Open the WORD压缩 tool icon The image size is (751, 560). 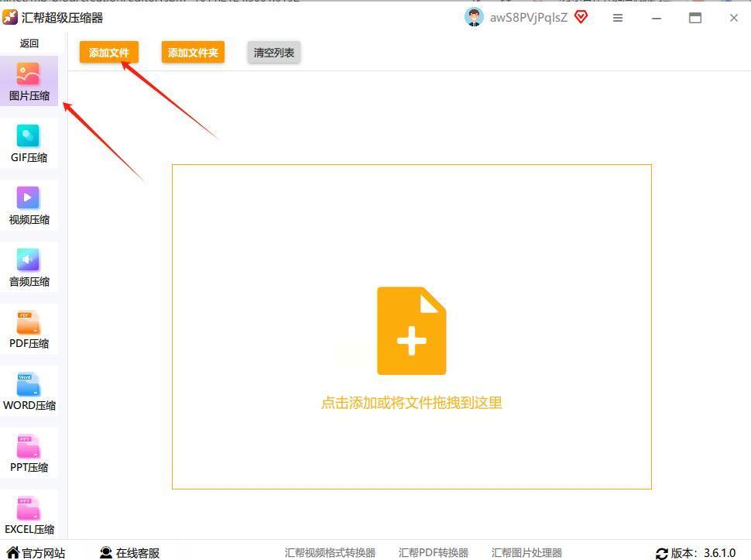[x=28, y=383]
